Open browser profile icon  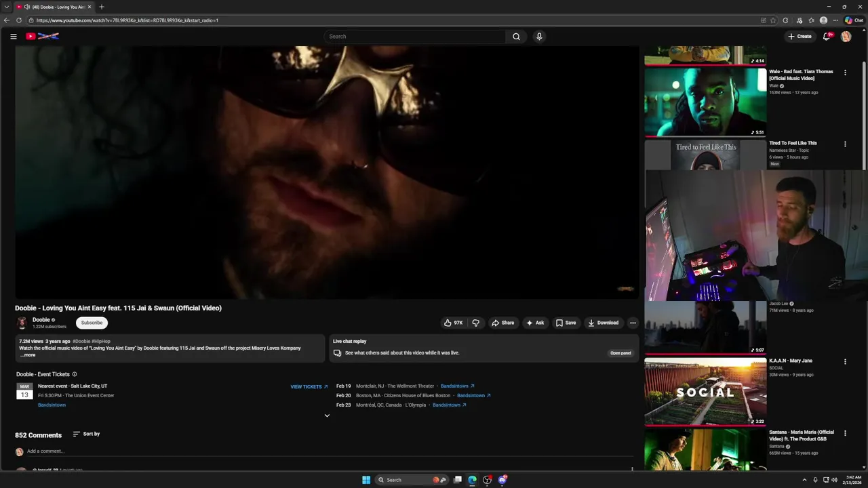(x=823, y=20)
